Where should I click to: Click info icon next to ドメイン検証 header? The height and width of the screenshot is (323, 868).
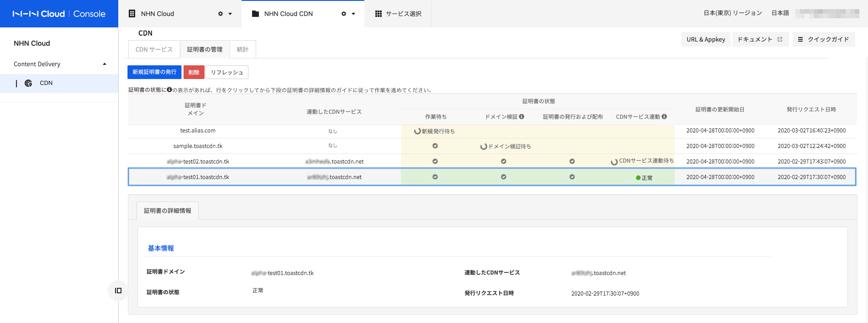521,116
